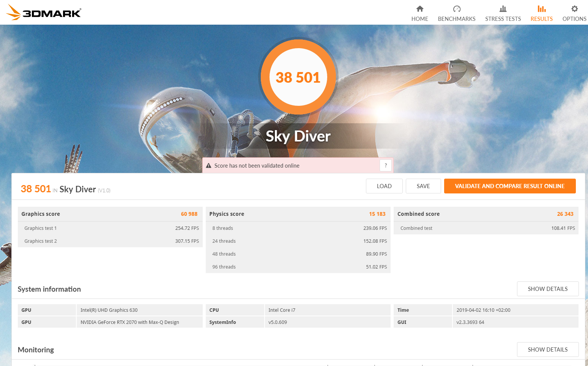Click the Physics score header label
The width and height of the screenshot is (588, 366).
(227, 214)
